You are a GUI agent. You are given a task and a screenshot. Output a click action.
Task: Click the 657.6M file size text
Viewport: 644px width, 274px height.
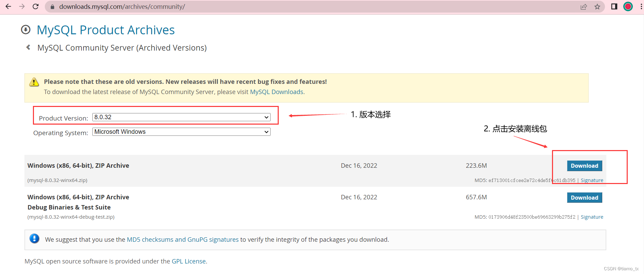(476, 197)
